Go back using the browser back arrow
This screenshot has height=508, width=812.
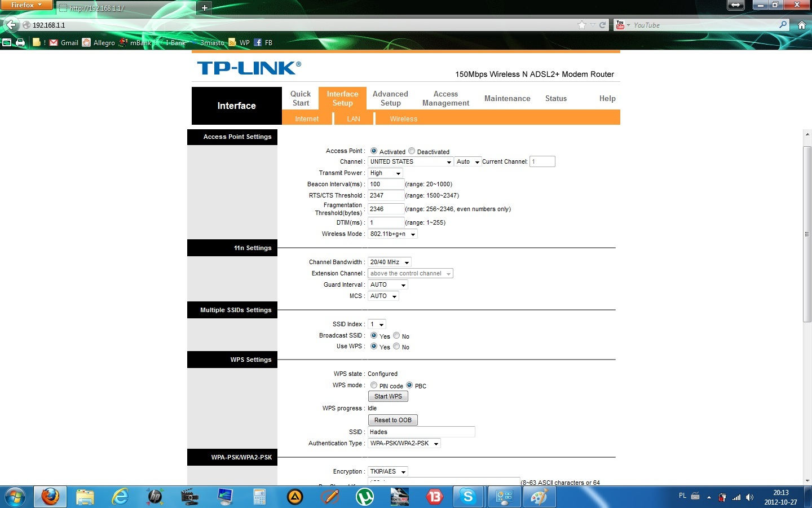(11, 25)
